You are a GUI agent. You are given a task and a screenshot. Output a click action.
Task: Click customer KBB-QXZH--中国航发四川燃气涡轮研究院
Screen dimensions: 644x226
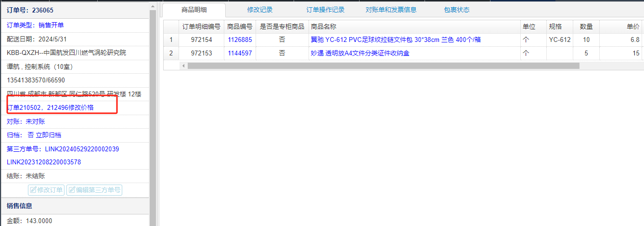click(66, 53)
